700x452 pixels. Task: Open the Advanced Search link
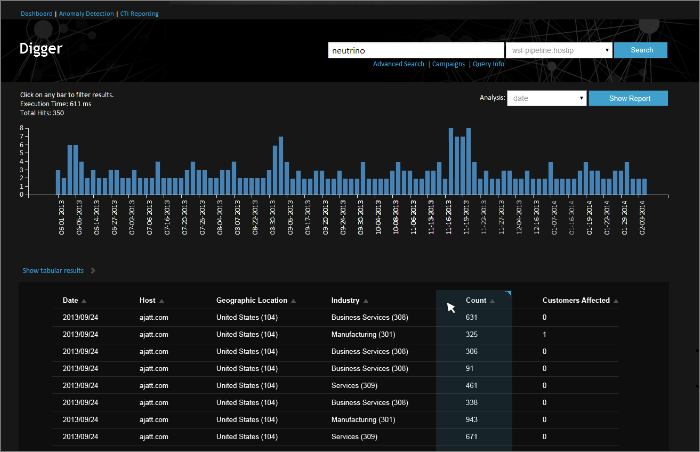tap(398, 63)
